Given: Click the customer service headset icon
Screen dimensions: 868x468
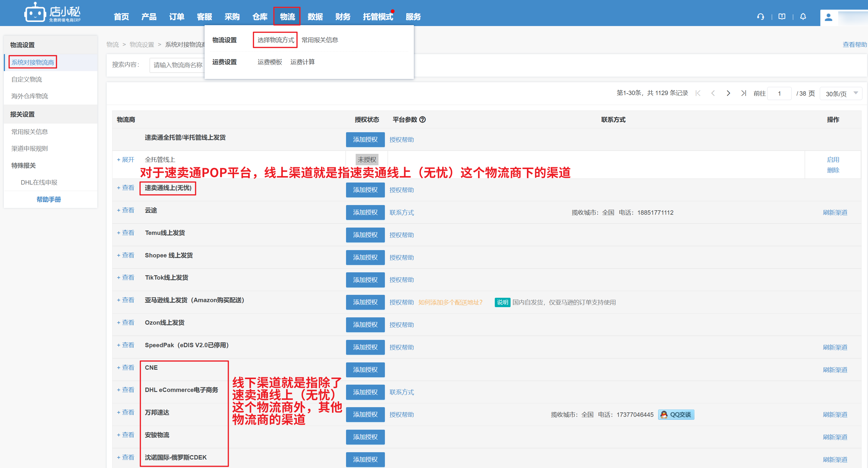Looking at the screenshot, I should (760, 16).
